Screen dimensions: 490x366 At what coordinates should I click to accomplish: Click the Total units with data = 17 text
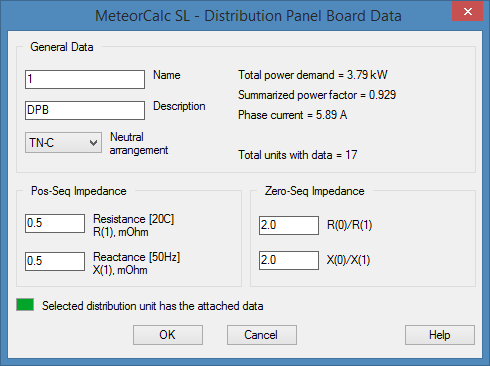(298, 155)
